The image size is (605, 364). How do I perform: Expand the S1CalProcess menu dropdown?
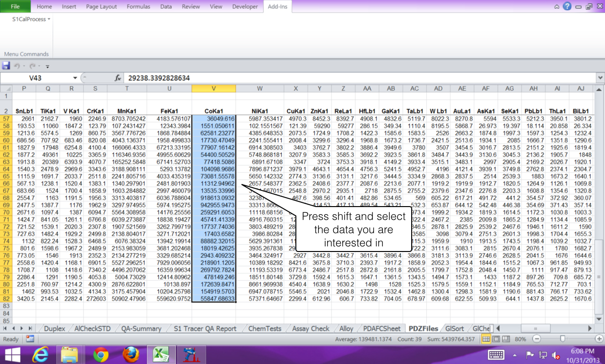pyautogui.click(x=31, y=19)
